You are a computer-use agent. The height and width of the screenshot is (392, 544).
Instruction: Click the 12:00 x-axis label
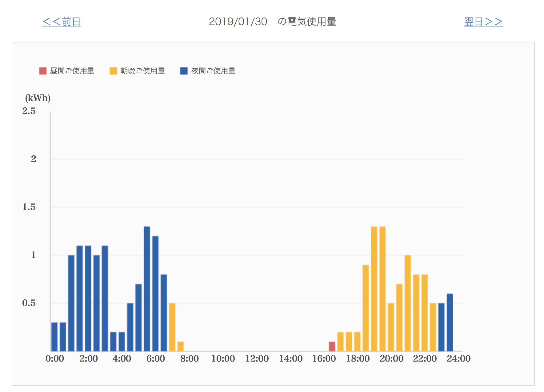(257, 359)
